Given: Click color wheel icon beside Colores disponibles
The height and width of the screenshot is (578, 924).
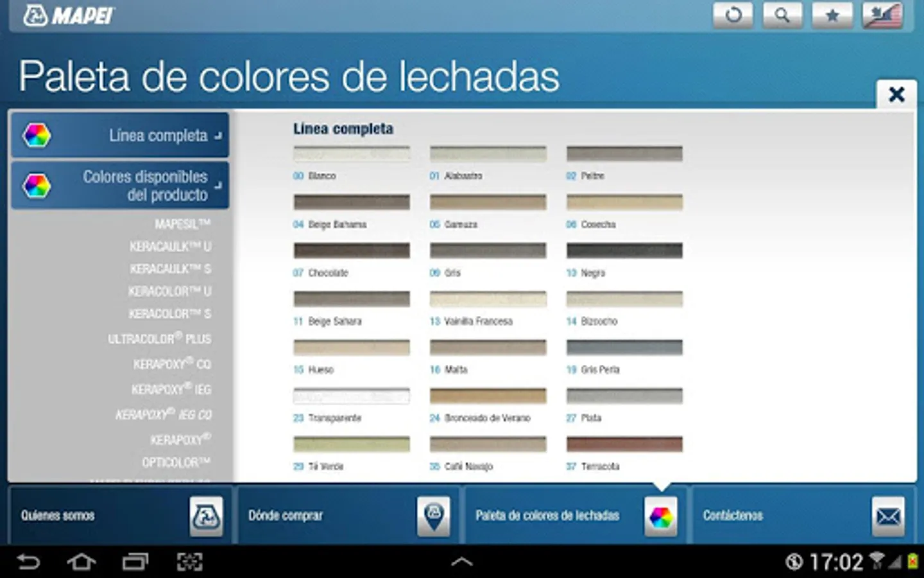Looking at the screenshot, I should [x=37, y=186].
